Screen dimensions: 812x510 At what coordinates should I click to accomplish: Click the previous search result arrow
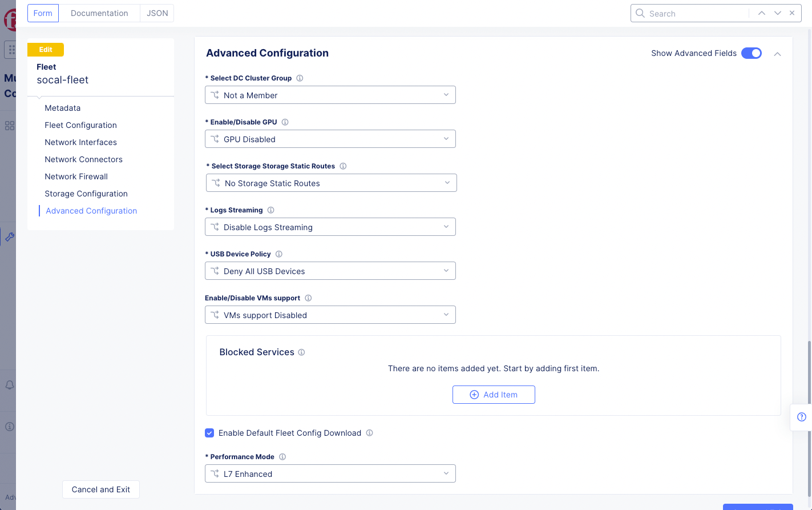click(762, 13)
